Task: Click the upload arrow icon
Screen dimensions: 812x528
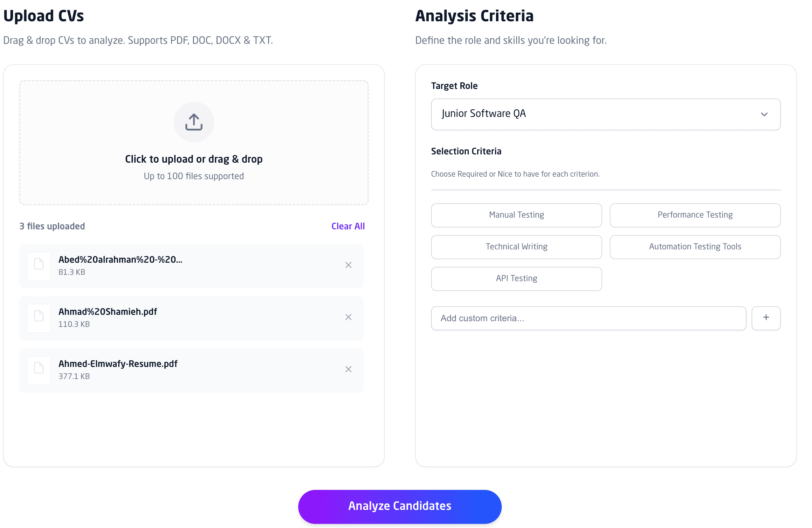Action: pyautogui.click(x=194, y=122)
